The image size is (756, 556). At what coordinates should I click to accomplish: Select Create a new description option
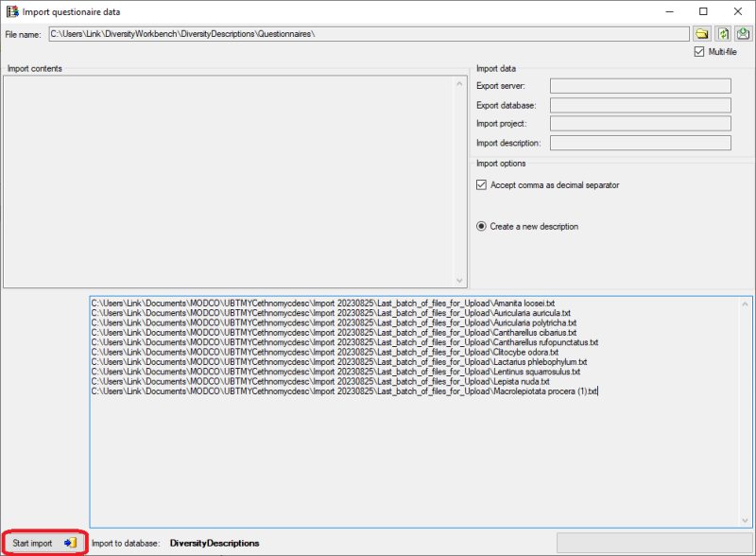point(481,227)
